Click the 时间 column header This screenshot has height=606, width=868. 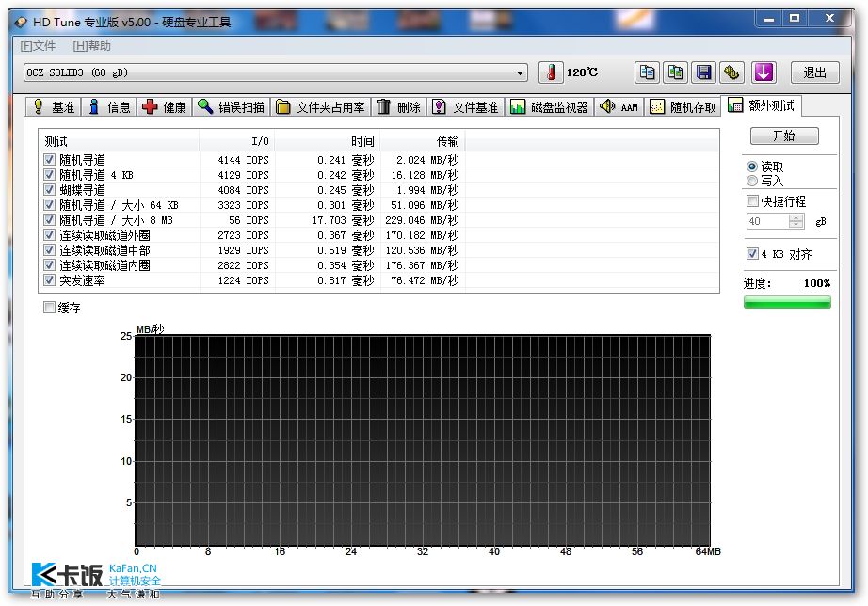coord(328,142)
